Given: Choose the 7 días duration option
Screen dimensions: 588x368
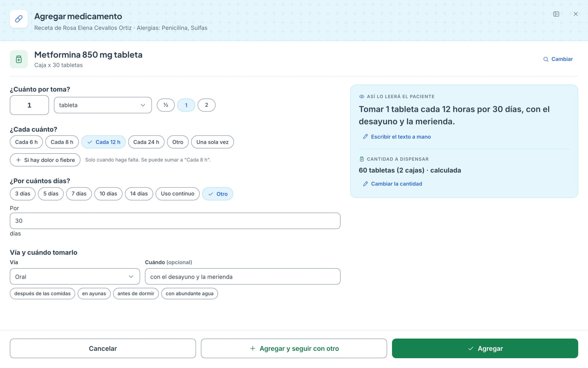Looking at the screenshot, I should [x=79, y=194].
